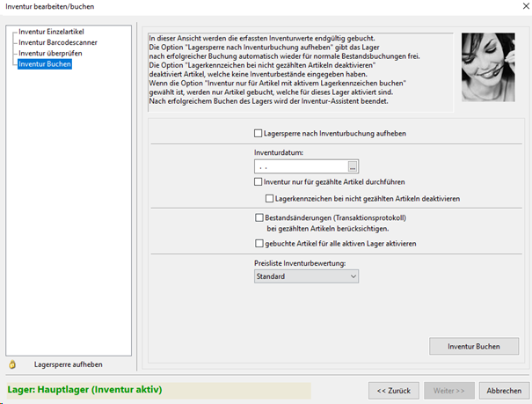Open Inventur Barcodescanner step

(x=58, y=42)
